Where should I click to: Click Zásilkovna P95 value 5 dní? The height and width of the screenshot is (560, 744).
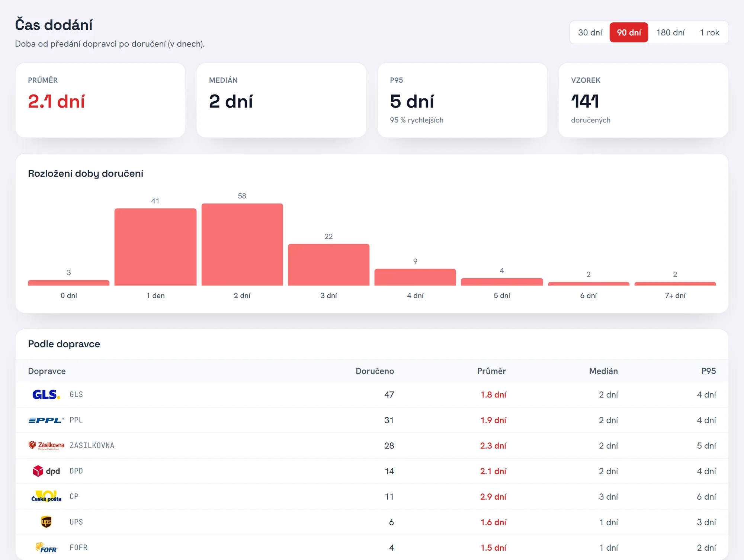pos(706,446)
